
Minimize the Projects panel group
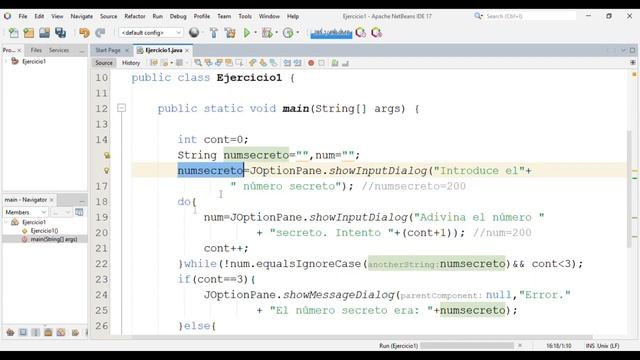click(x=82, y=51)
